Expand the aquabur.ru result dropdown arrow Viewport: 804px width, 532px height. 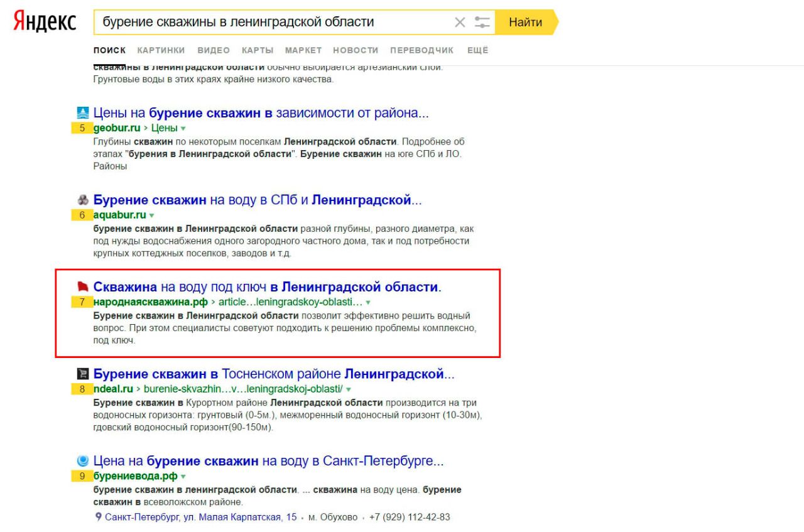(151, 216)
